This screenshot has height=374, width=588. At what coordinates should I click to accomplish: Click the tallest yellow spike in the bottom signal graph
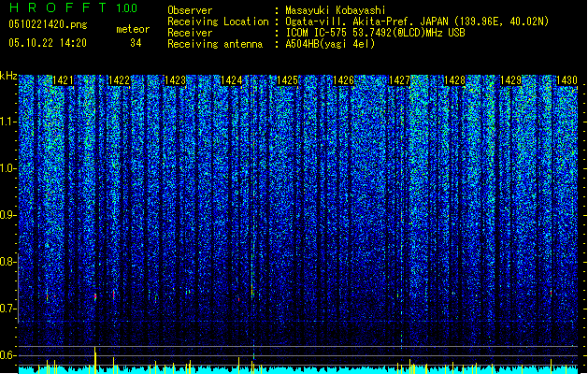95,360
